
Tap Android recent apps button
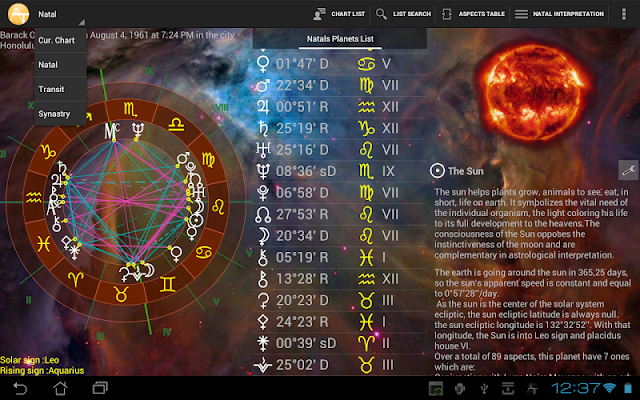coord(100,388)
